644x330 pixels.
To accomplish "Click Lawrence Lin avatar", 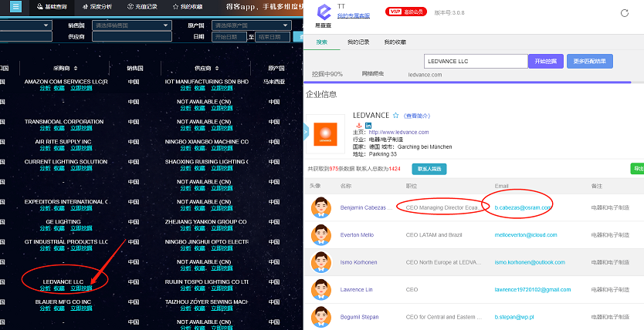I will [321, 289].
